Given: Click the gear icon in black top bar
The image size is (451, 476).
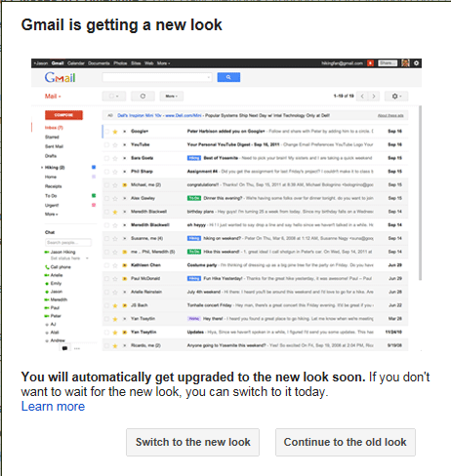Looking at the screenshot, I should click(x=417, y=63).
